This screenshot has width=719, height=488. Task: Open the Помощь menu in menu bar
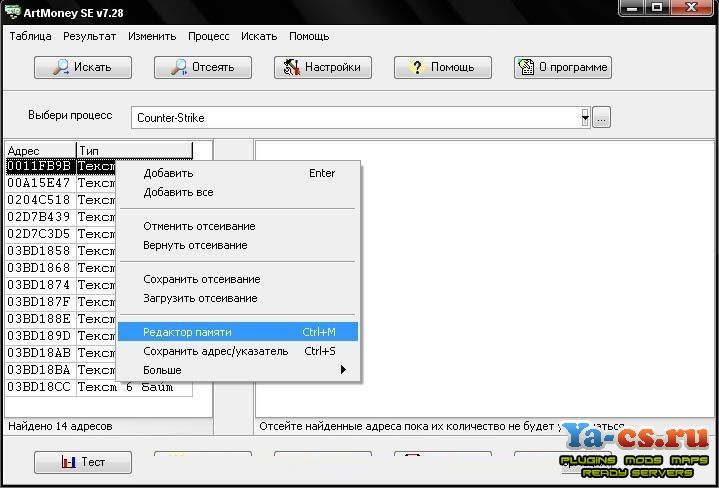click(x=309, y=36)
